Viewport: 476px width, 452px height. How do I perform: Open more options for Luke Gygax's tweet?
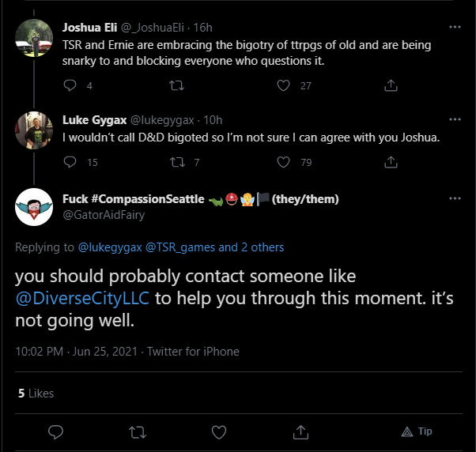click(x=455, y=119)
